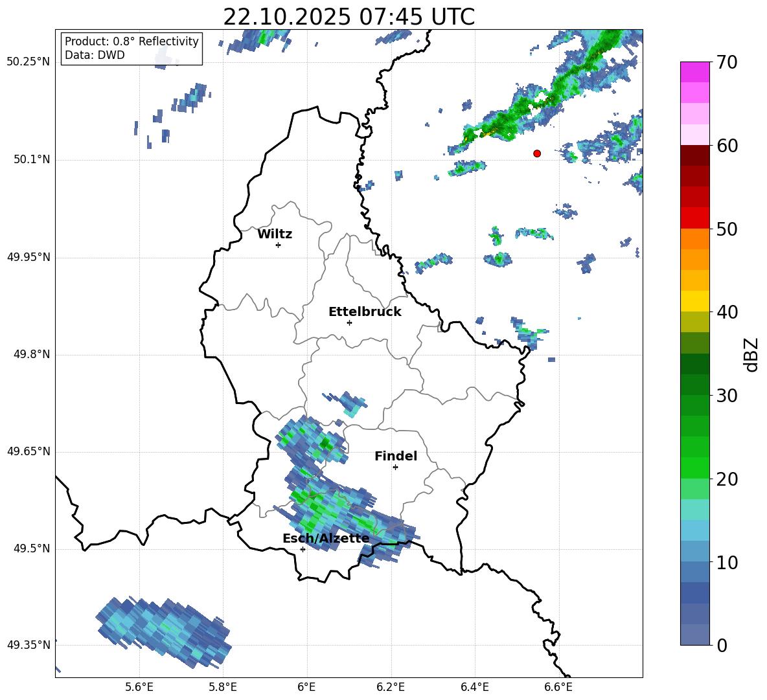Click the Wiltz station cross marker
Viewport: 767px width, 700px height.
(x=279, y=245)
